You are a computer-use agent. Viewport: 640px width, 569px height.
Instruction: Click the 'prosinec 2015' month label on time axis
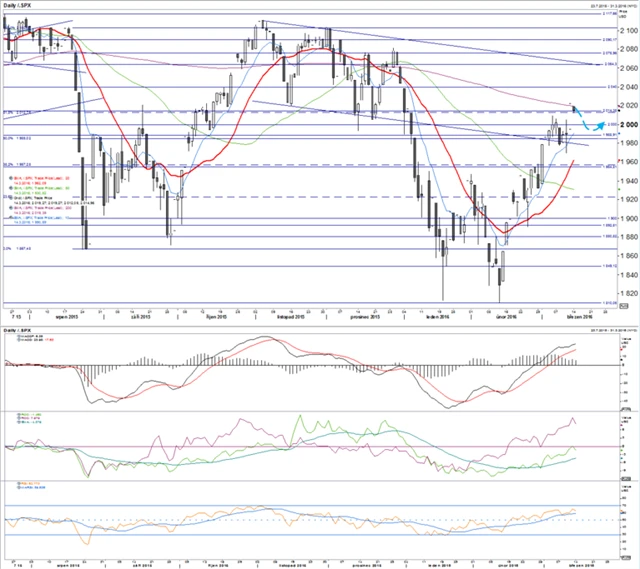click(x=365, y=317)
